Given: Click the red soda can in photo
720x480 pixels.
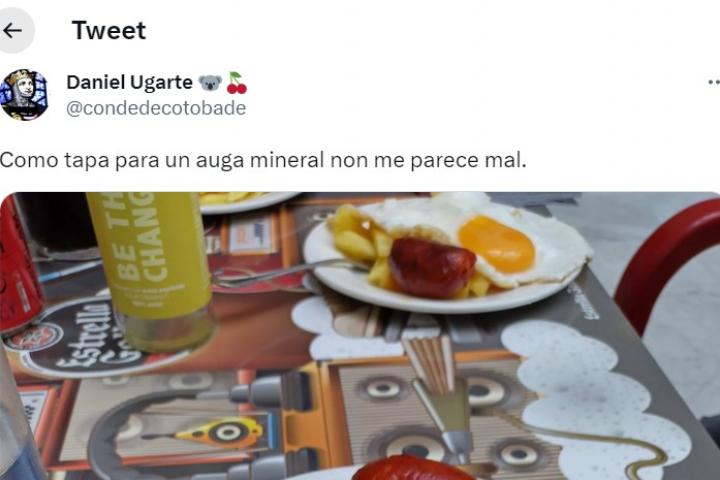Looking at the screenshot, I should 19,266.
